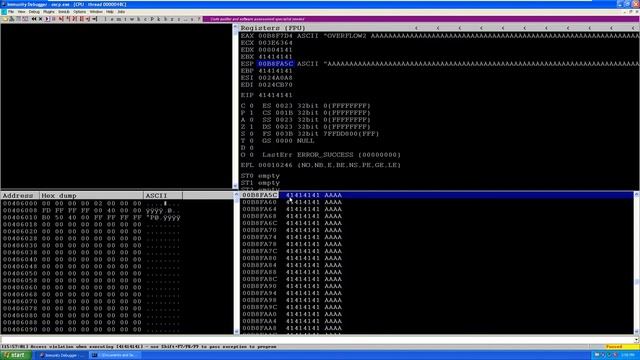Viewport: 640px width, 360px height.
Task: Select the EAX register value 00B8F7D4
Action: tap(275, 36)
